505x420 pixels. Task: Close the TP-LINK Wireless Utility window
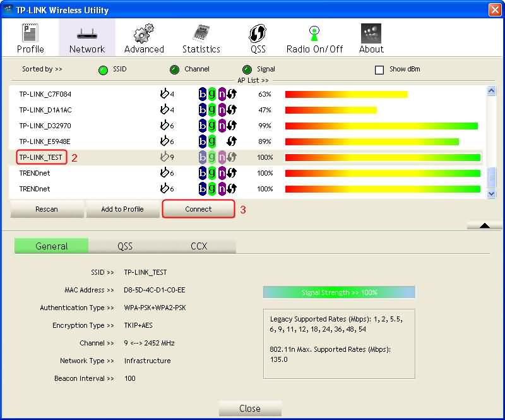(495, 9)
